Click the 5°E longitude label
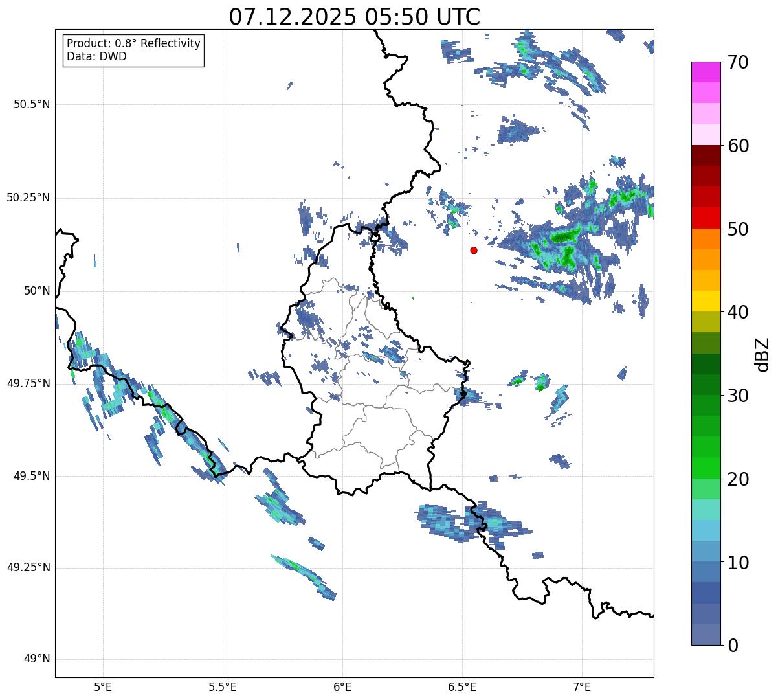 pos(103,686)
